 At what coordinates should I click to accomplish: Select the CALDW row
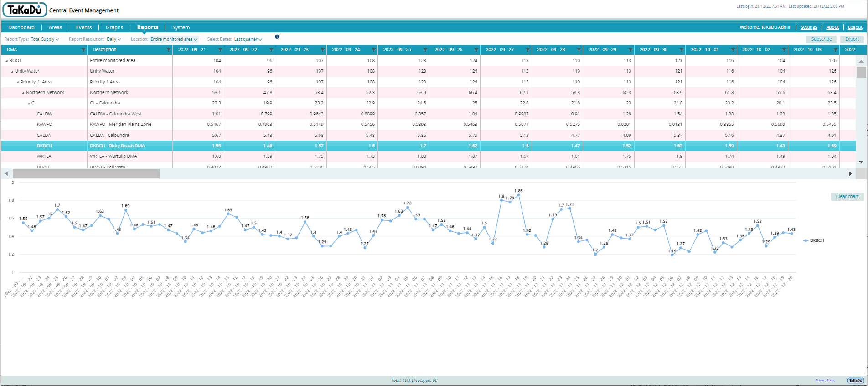pyautogui.click(x=429, y=114)
